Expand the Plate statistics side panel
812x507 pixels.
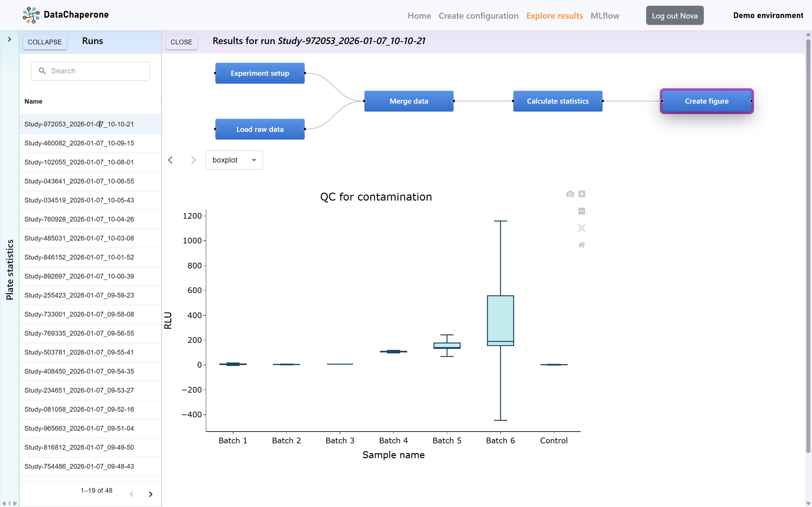click(10, 39)
